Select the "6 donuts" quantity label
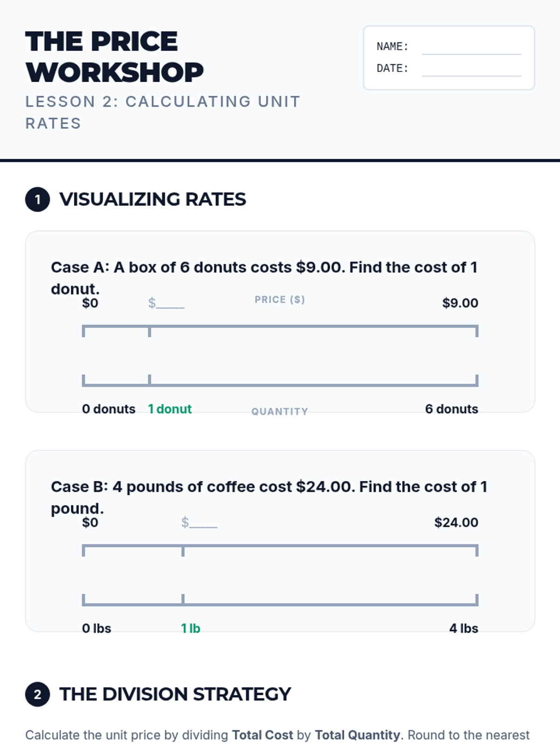The height and width of the screenshot is (747, 560). click(451, 409)
